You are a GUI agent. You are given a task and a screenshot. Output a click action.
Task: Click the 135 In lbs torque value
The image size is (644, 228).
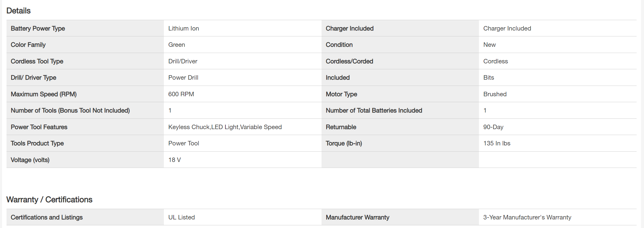(497, 143)
